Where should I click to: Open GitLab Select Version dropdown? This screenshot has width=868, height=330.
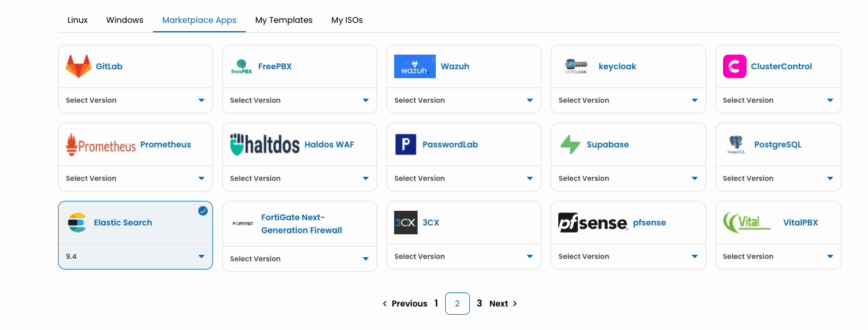click(135, 100)
